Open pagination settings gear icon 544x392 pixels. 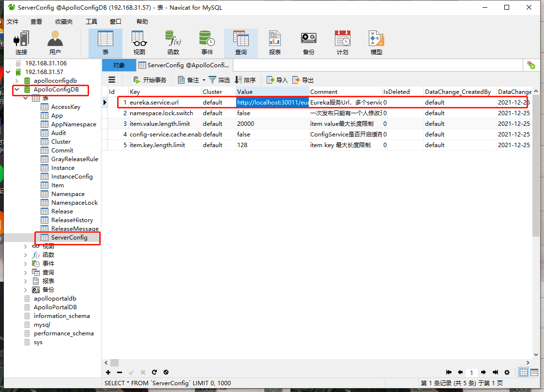(507, 372)
